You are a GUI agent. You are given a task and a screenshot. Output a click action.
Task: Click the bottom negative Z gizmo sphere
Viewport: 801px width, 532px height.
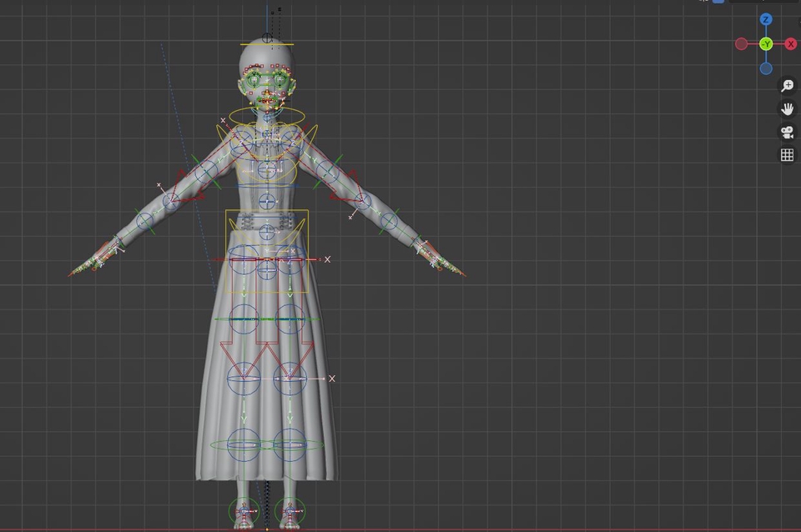coord(765,68)
